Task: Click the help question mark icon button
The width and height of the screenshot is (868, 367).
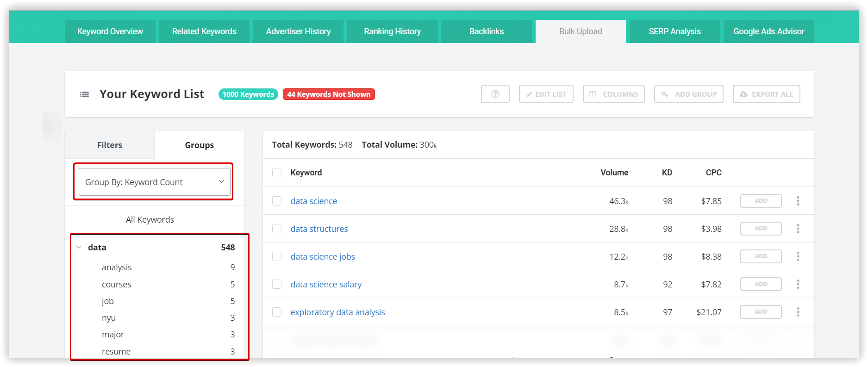Action: (x=495, y=94)
